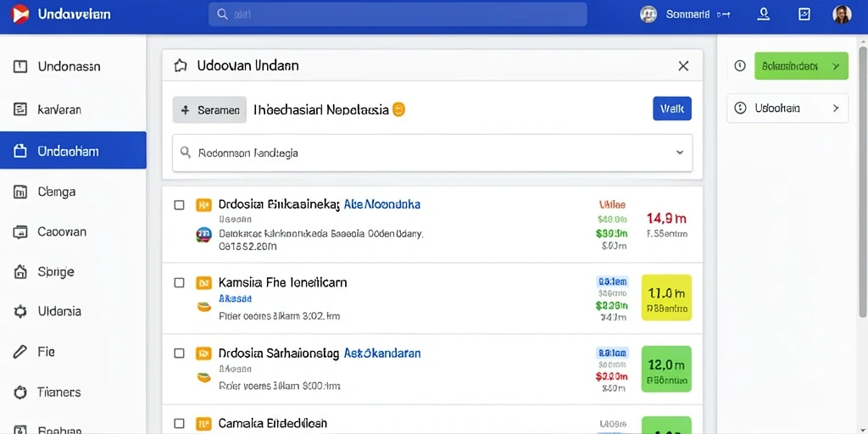Click the magnifier icon in the header search

tap(223, 14)
